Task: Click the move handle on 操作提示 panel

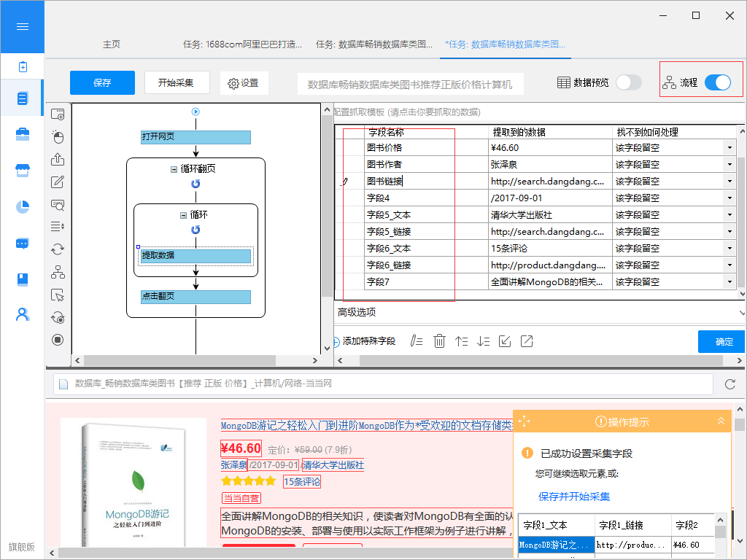Action: [524, 421]
